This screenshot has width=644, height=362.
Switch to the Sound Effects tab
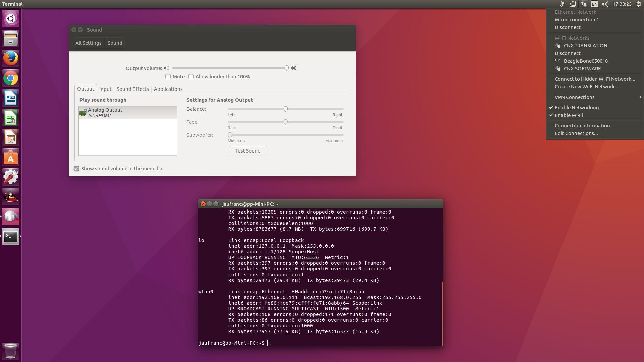pos(132,89)
